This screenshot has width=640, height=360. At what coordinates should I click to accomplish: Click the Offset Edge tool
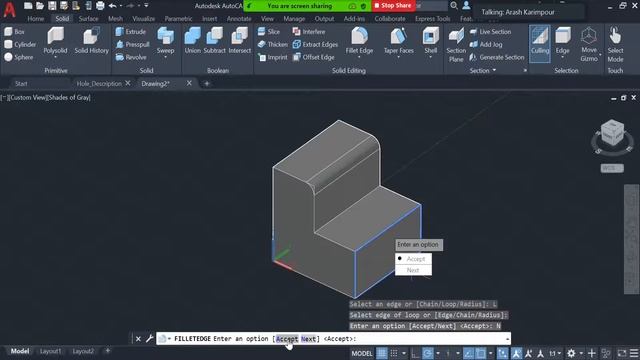313,57
